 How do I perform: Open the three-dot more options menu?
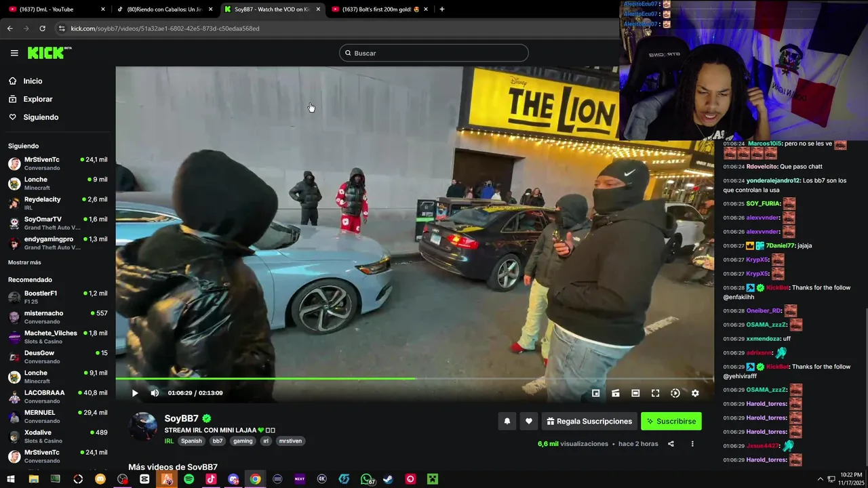[692, 444]
